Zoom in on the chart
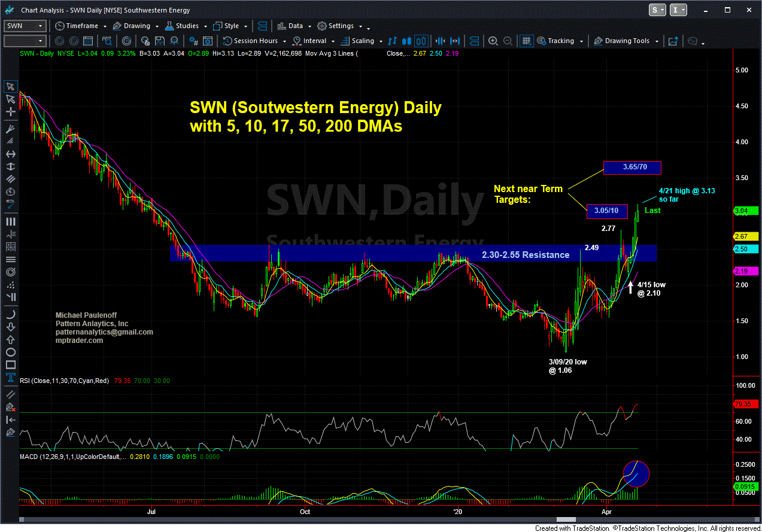Image resolution: width=762 pixels, height=532 pixels. point(493,41)
